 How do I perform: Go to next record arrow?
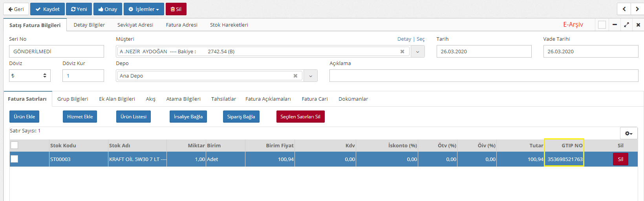[x=637, y=9]
